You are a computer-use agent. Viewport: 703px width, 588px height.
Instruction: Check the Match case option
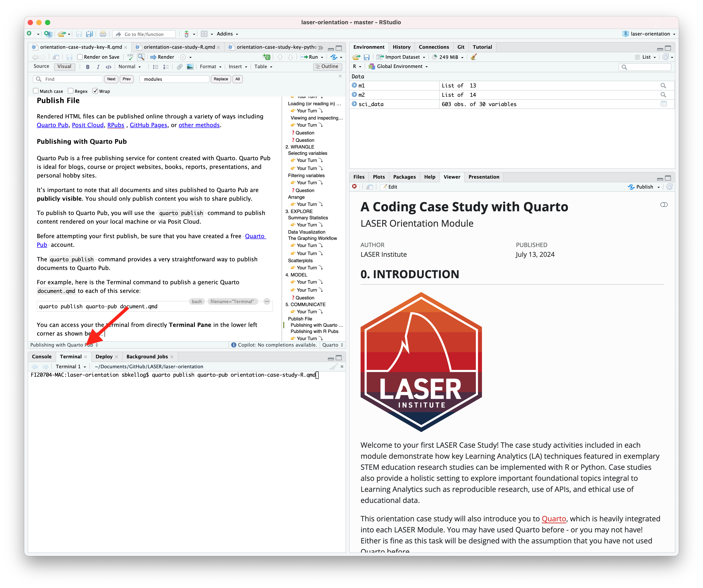(x=36, y=91)
